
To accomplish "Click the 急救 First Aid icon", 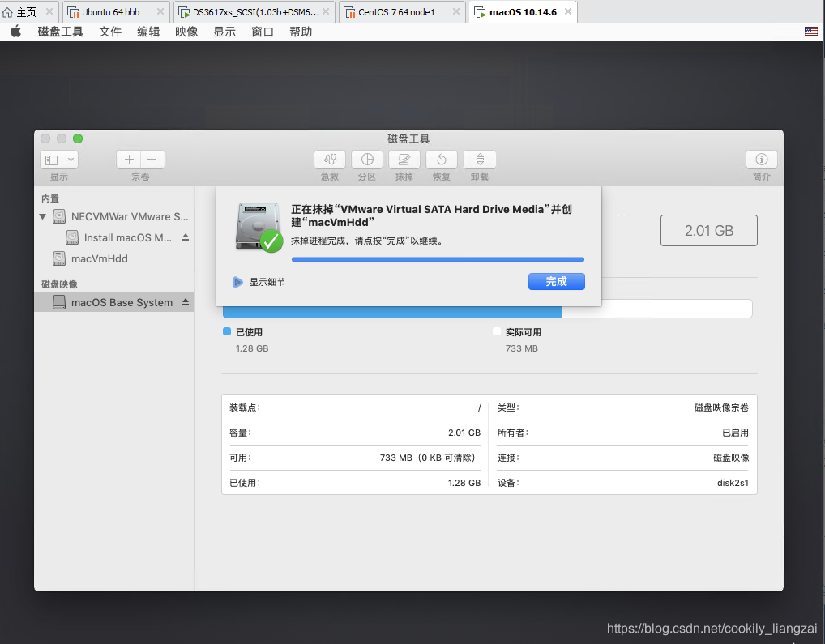I will pyautogui.click(x=330, y=160).
